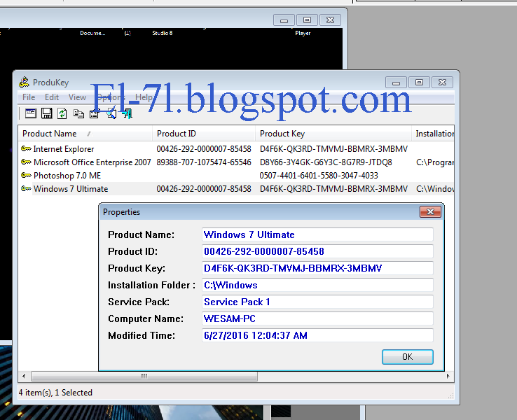517x420 pixels.
Task: Click the horizontal scrollbar right arrow
Action: pos(448,376)
